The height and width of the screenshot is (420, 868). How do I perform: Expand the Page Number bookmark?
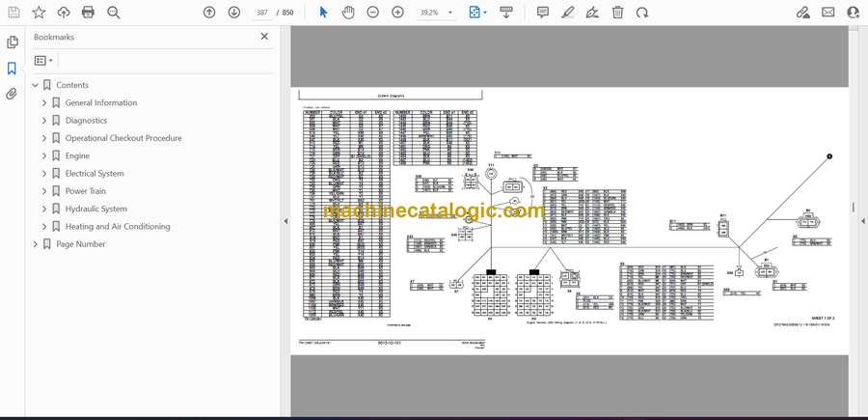click(36, 244)
